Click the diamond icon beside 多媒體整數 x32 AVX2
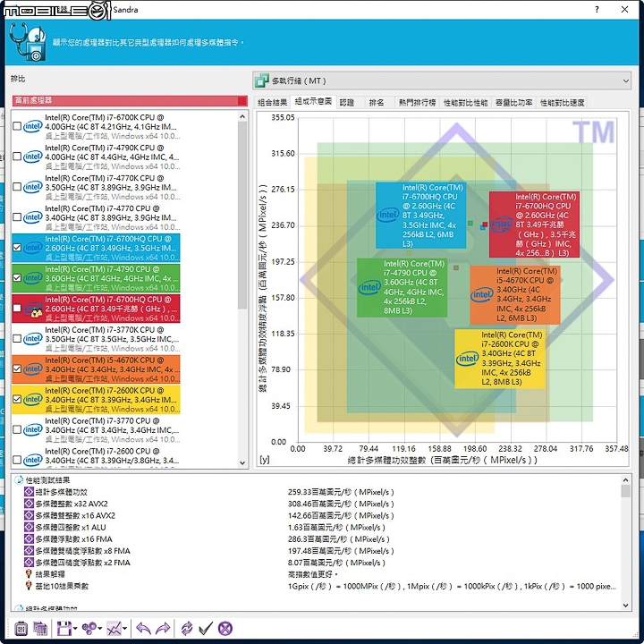 pos(29,504)
